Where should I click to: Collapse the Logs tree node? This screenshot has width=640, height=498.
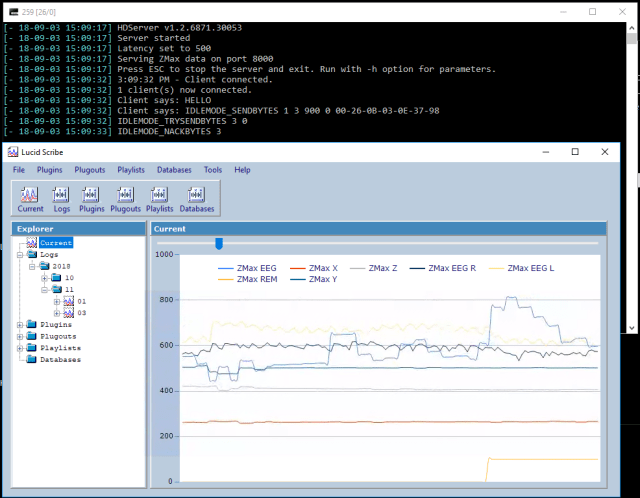click(20, 255)
